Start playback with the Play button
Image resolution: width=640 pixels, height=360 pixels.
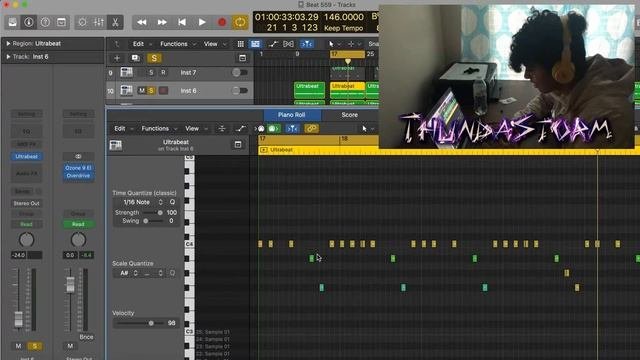tap(202, 22)
